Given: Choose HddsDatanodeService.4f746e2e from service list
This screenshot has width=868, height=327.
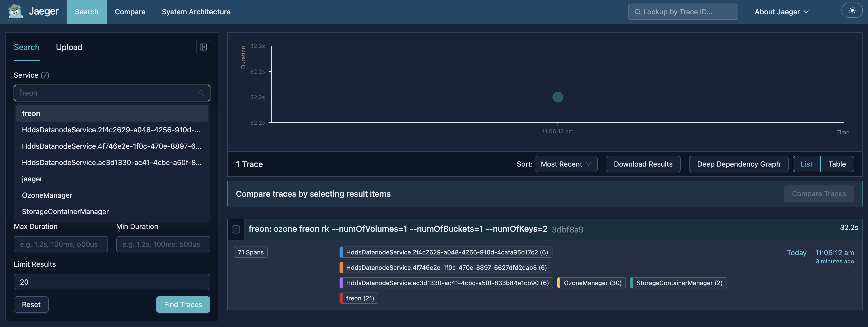Looking at the screenshot, I should 112,146.
